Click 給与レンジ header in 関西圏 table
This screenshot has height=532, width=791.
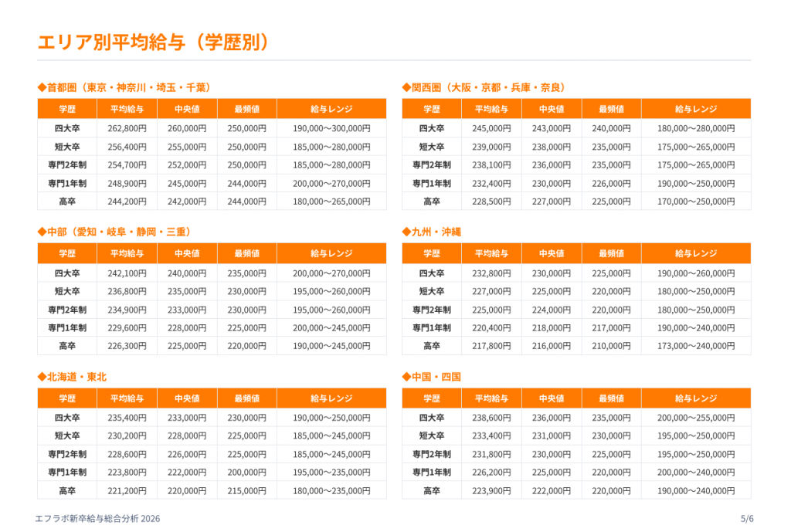pos(695,109)
